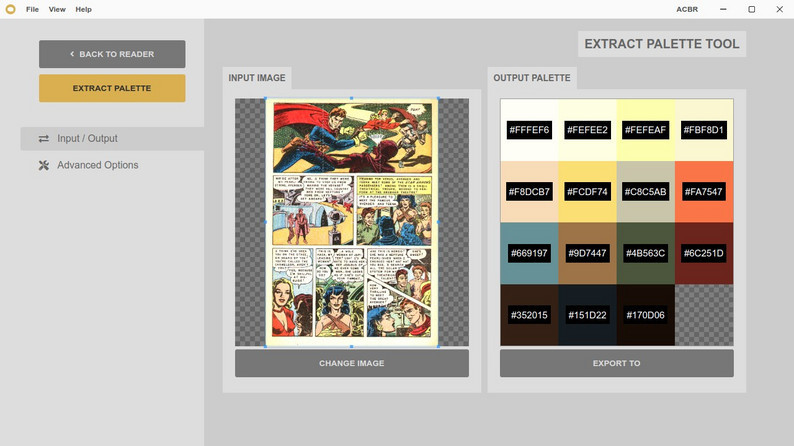Click the ACBR app logo icon
Viewport: 794px width, 446px height.
point(10,9)
